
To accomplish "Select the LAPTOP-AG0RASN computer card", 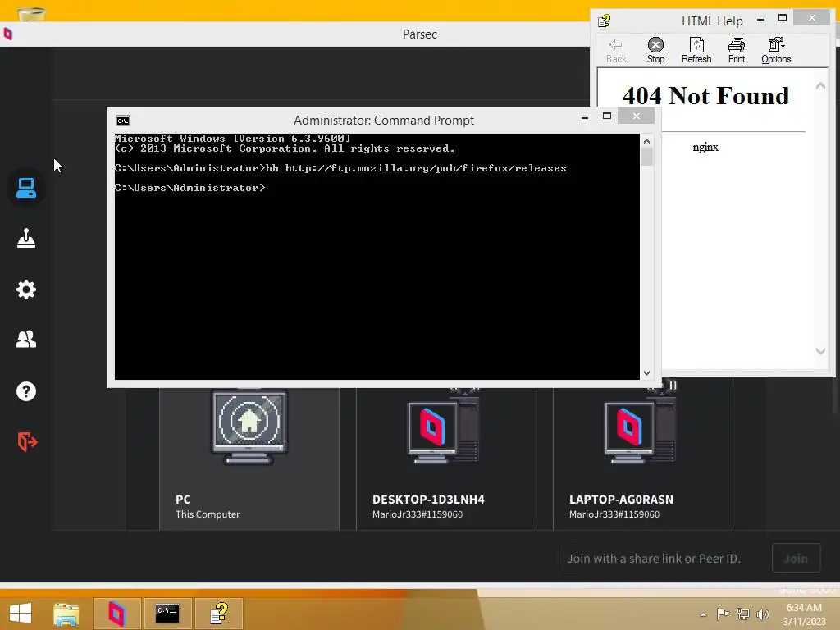I will [x=643, y=458].
